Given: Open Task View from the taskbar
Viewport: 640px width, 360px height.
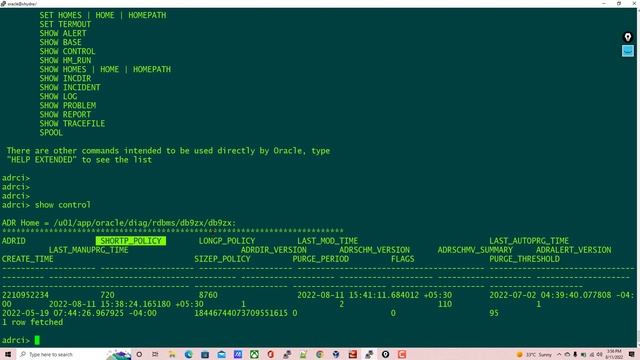Looking at the screenshot, I should (155, 354).
